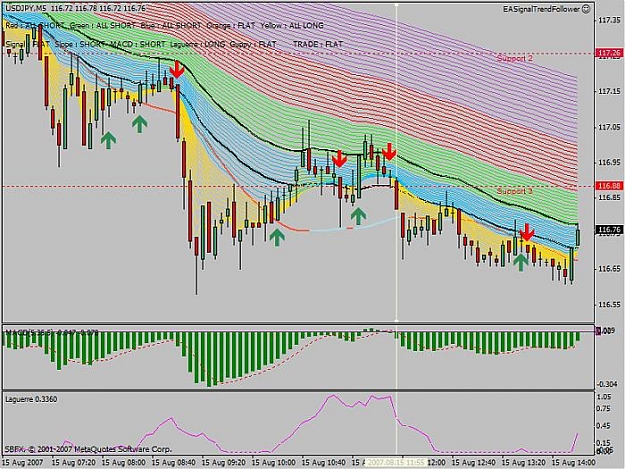Screen dimensions: 625x469
Task: Click the 15 Aug 12:40 time label
Action: point(474,463)
